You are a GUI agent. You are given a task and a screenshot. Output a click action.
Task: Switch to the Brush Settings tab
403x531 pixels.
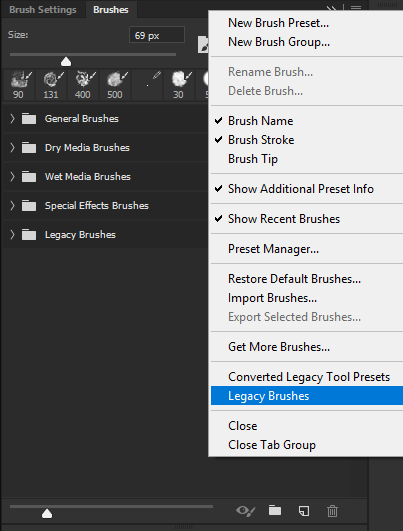43,10
